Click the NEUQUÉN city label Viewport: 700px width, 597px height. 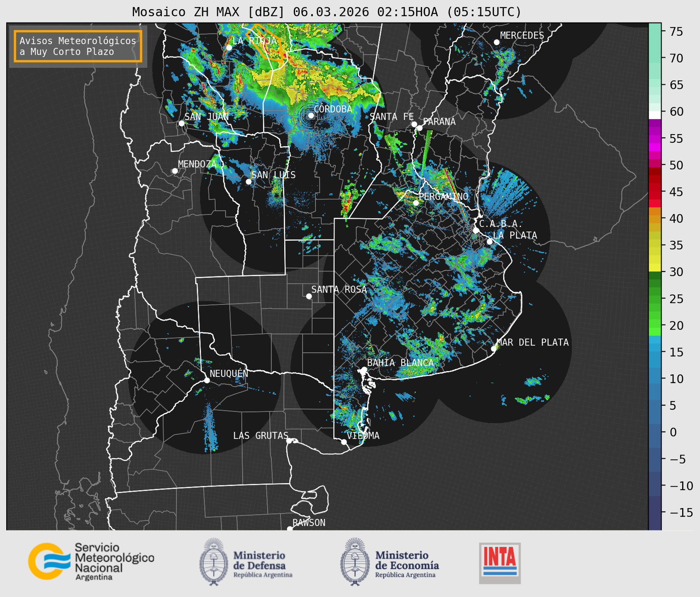(229, 373)
